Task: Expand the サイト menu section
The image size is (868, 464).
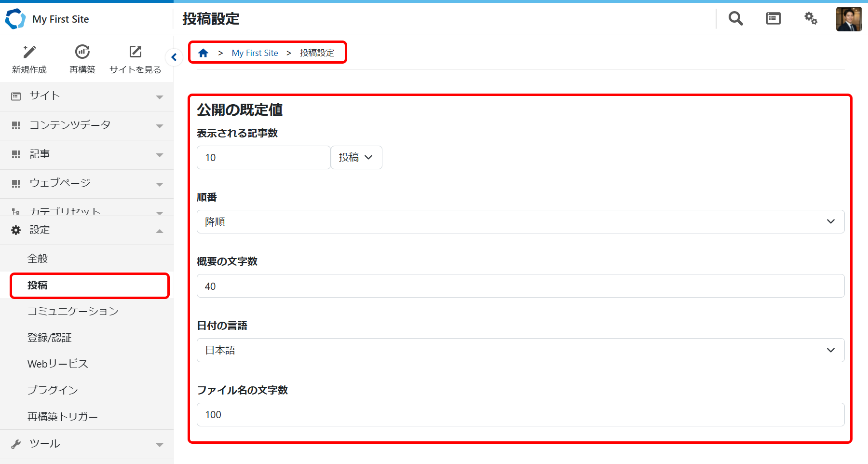Action: point(87,96)
